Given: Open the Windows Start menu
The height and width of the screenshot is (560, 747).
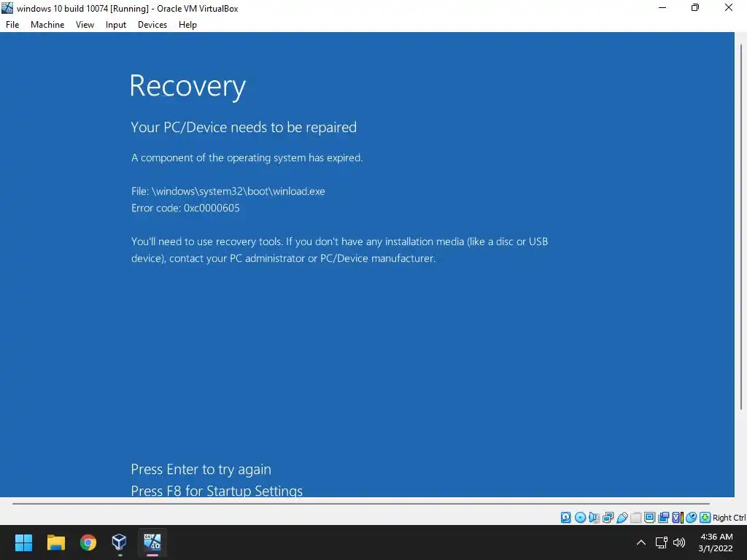Looking at the screenshot, I should click(23, 542).
